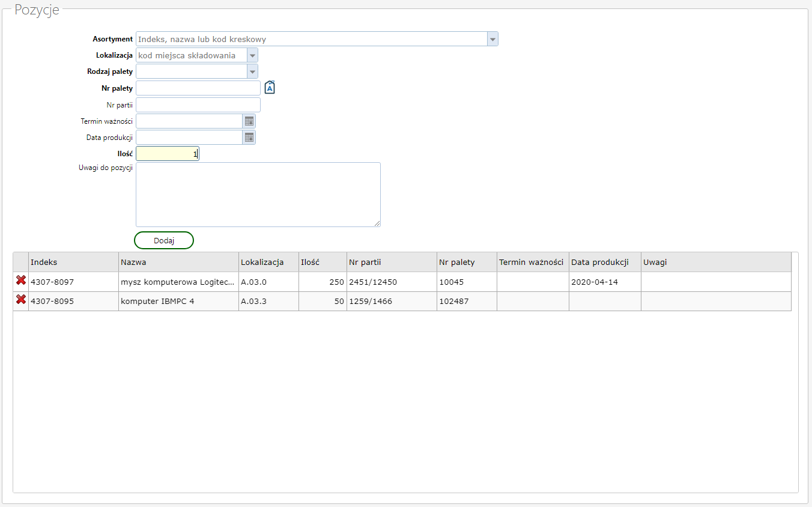Expand the Rodzaj palety dropdown arrow
This screenshot has width=812, height=507.
pos(252,71)
